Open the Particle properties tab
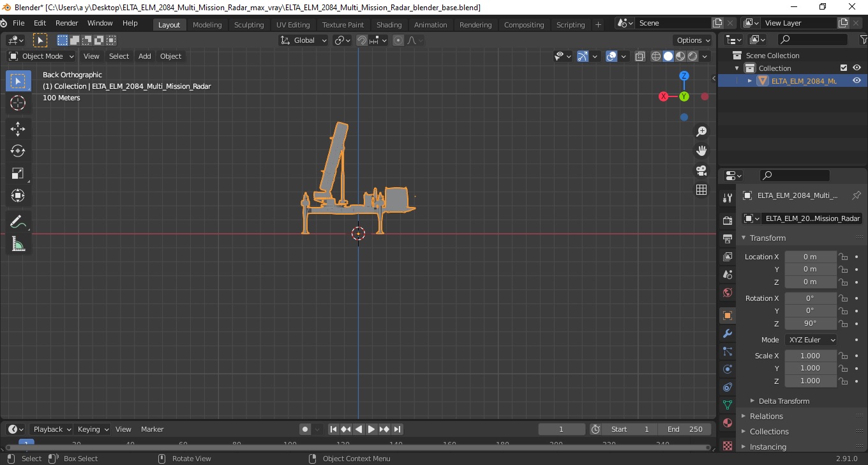Image resolution: width=868 pixels, height=465 pixels. pos(728,351)
